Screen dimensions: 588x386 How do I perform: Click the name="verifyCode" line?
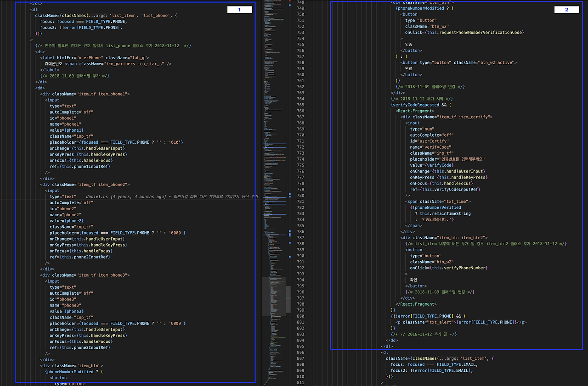click(431, 147)
